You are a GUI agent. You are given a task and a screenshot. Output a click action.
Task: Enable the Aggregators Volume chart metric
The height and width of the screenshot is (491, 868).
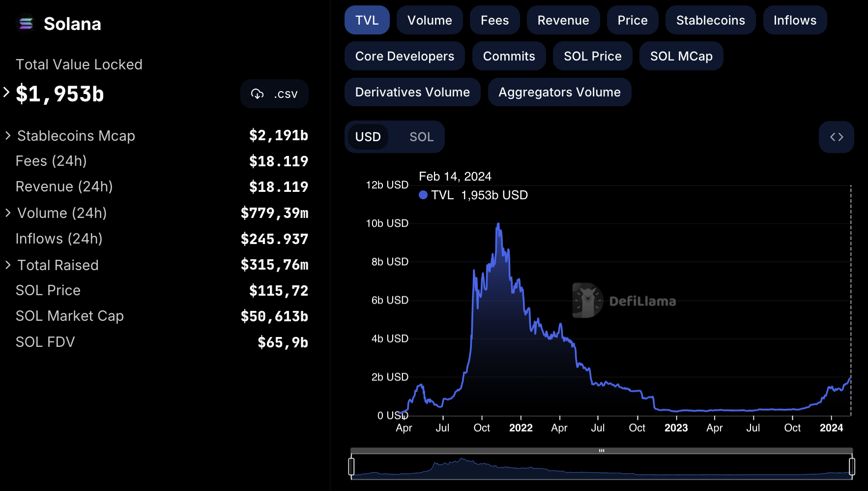point(559,92)
